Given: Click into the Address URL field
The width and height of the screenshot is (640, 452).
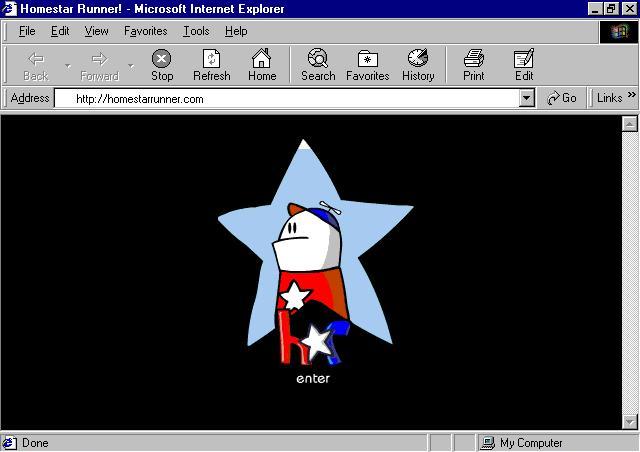Looking at the screenshot, I should pos(287,98).
